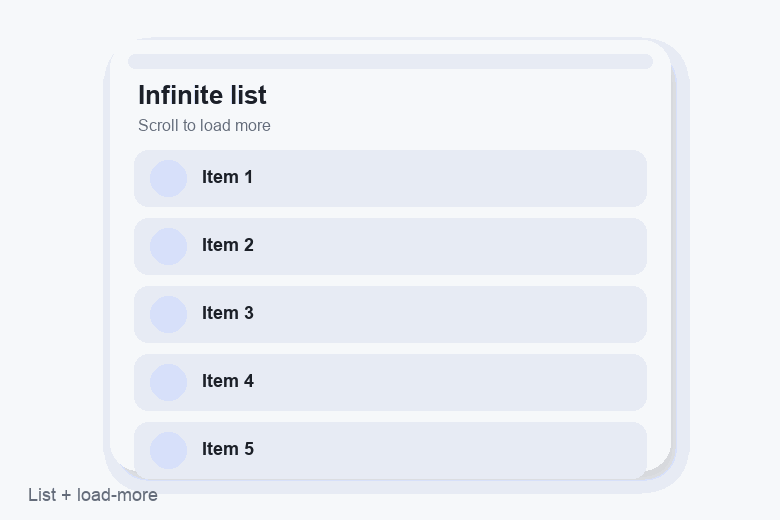This screenshot has height=520, width=780.
Task: Click the Scroll to load more subtitle
Action: tap(204, 125)
